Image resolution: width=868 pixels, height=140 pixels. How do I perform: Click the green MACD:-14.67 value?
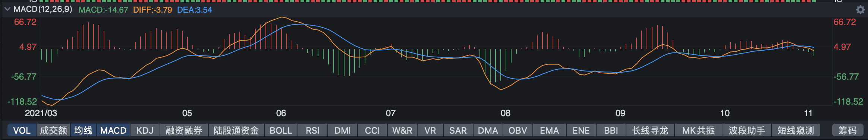(x=103, y=10)
